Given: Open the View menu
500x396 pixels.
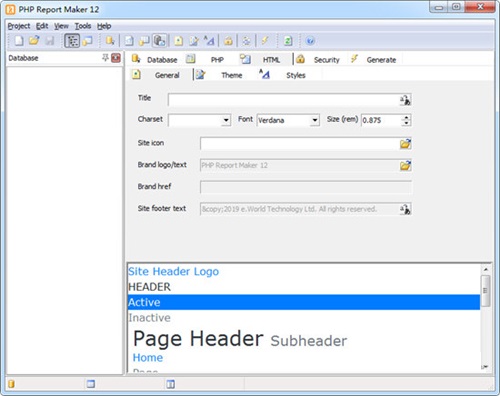Looking at the screenshot, I should pyautogui.click(x=61, y=26).
